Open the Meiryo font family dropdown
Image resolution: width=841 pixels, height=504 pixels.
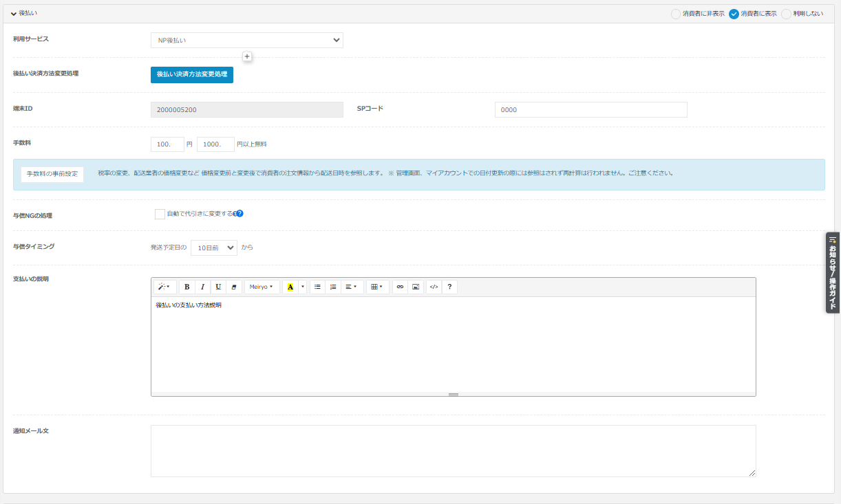click(262, 287)
